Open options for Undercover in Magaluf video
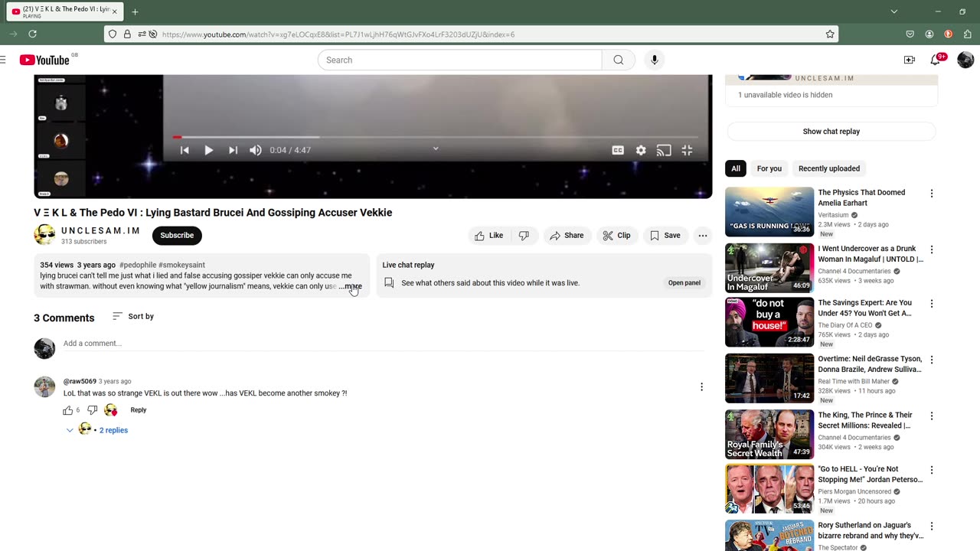 pyautogui.click(x=931, y=250)
